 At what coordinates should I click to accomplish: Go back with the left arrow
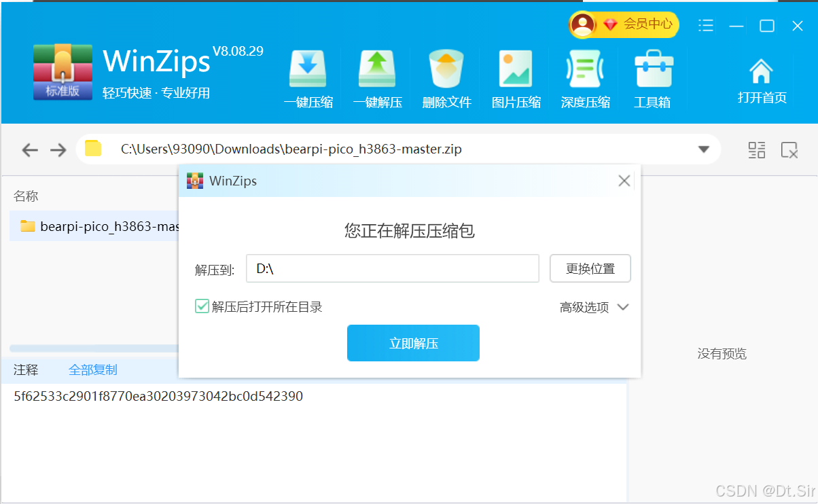[x=29, y=150]
